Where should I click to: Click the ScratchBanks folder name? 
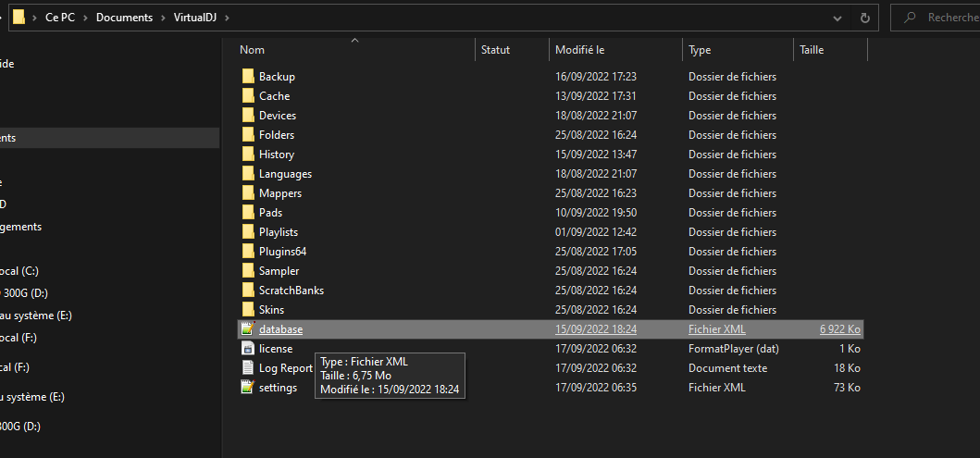click(x=292, y=290)
